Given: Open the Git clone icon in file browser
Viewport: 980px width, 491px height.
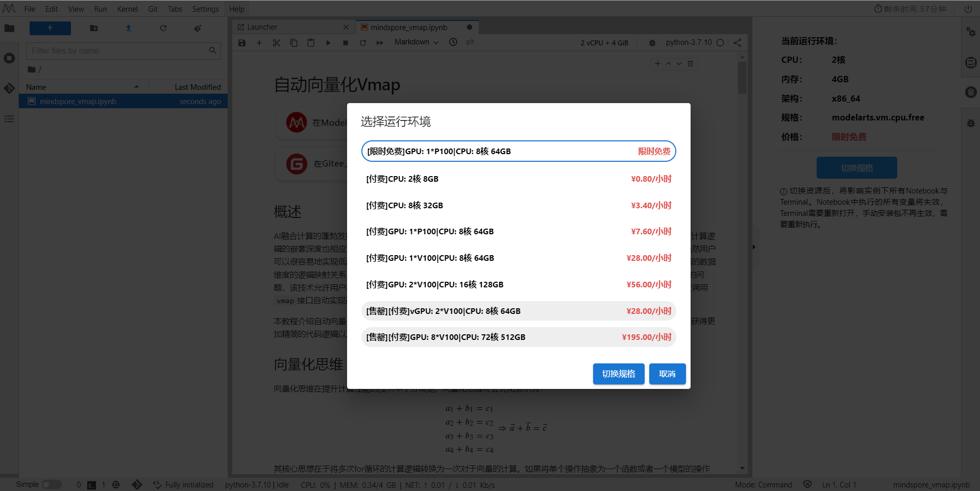Looking at the screenshot, I should [197, 28].
